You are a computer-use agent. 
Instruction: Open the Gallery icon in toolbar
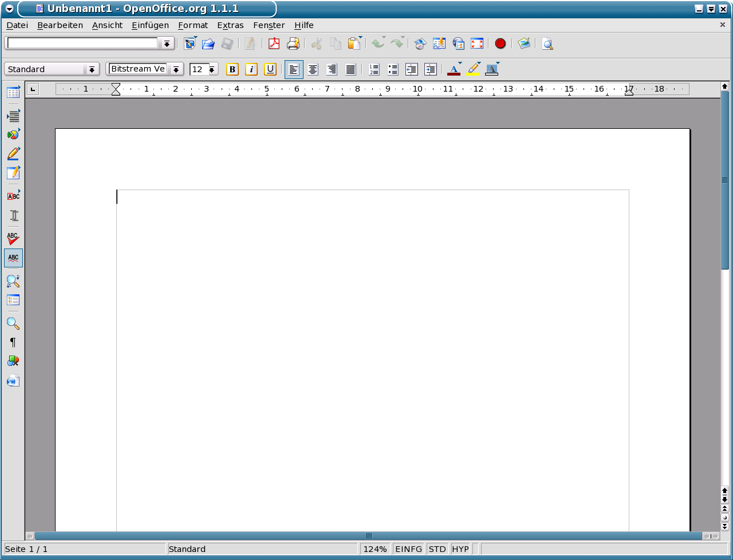tap(523, 44)
